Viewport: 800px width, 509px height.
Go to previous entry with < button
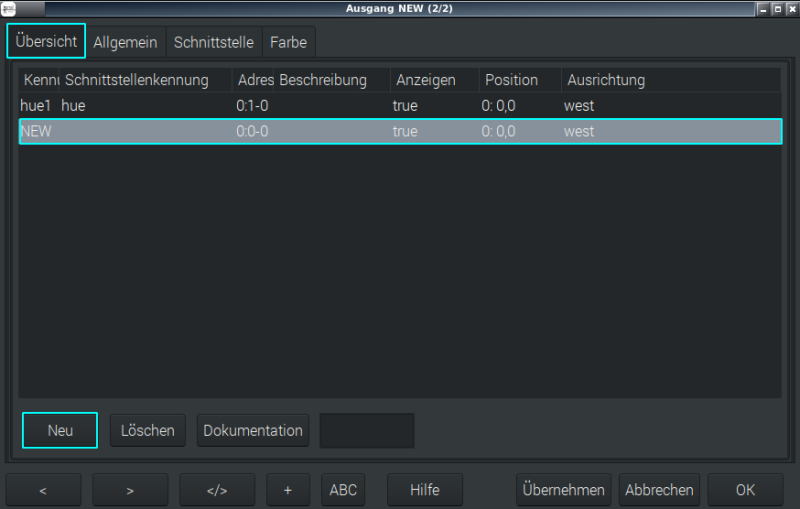pos(44,490)
